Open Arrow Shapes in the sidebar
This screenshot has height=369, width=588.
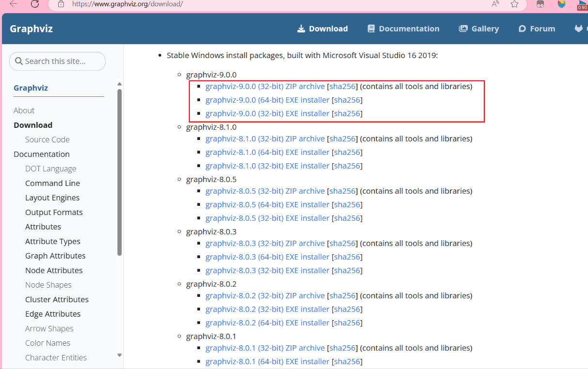[x=49, y=328]
